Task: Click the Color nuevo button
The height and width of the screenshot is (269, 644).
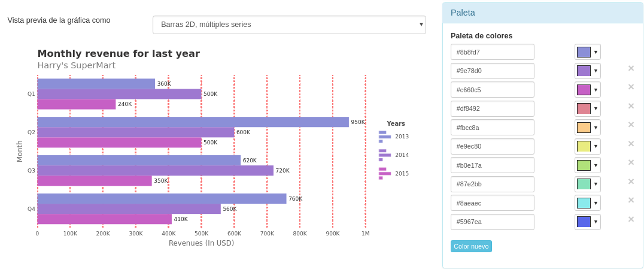Action: point(471,246)
